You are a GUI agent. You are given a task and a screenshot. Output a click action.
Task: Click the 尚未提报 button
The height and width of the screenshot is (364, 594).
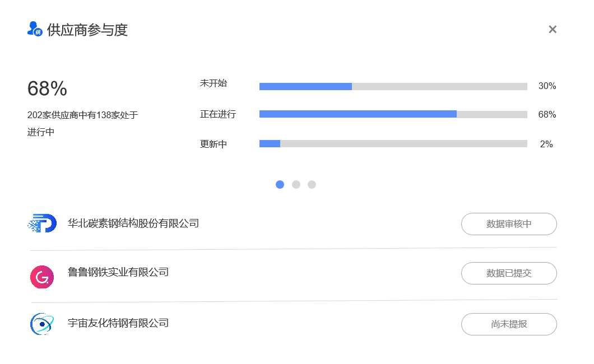tap(509, 324)
